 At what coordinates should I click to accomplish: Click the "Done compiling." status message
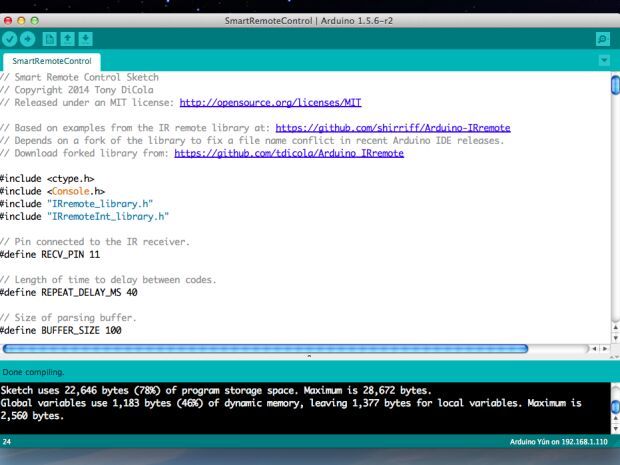33,372
